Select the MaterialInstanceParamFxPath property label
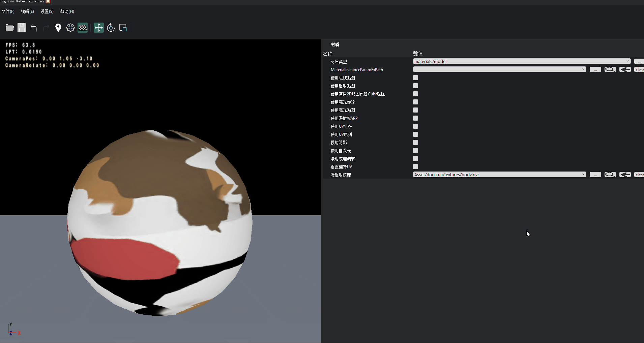 (357, 70)
